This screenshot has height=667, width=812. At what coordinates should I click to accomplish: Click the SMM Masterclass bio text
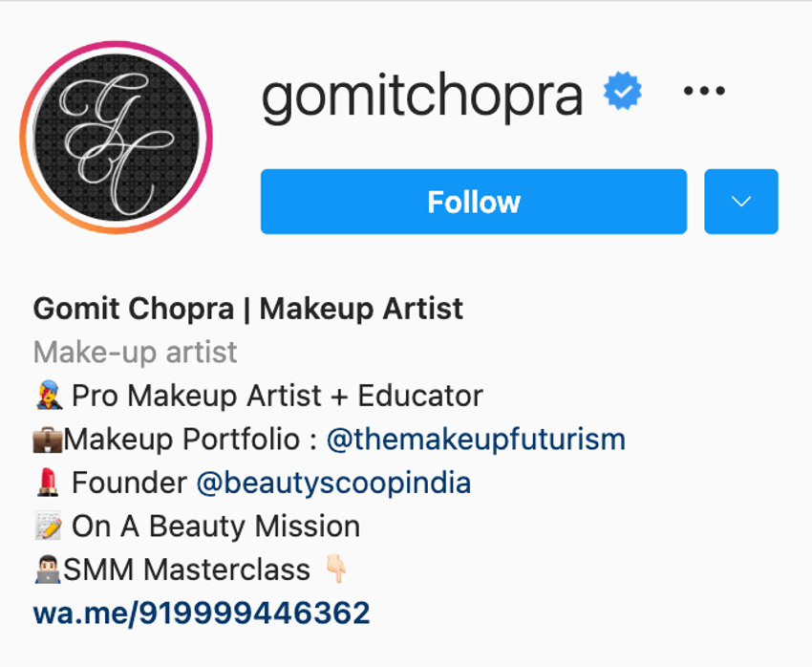pyautogui.click(x=187, y=570)
